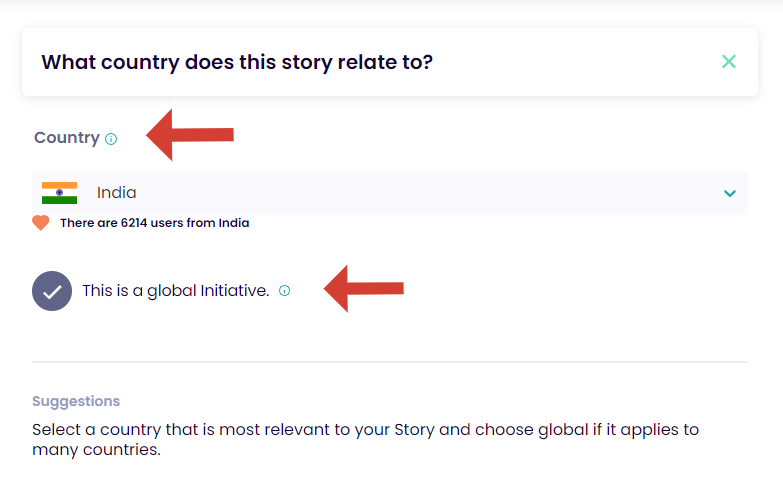This screenshot has width=783, height=482.
Task: Click info icon next to global Initiative
Action: [284, 291]
